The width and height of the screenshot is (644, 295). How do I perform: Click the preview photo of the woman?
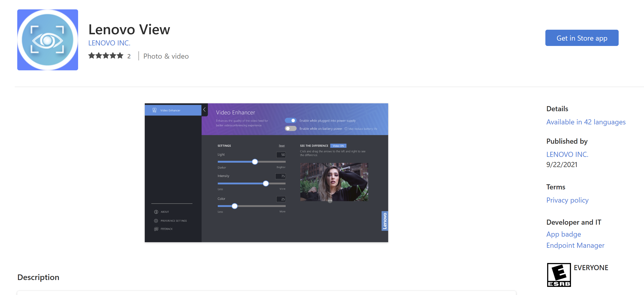coord(334,182)
